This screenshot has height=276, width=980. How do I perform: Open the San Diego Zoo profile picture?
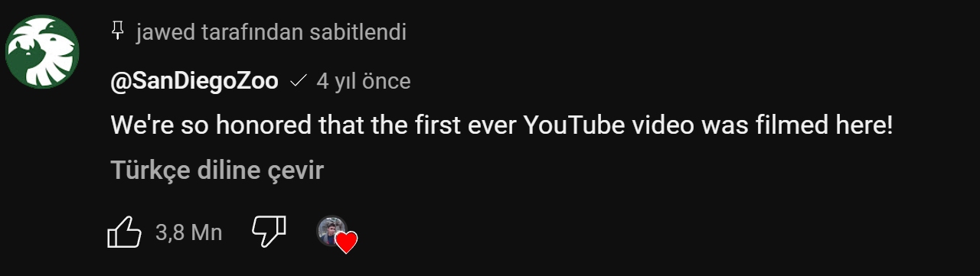[x=43, y=52]
